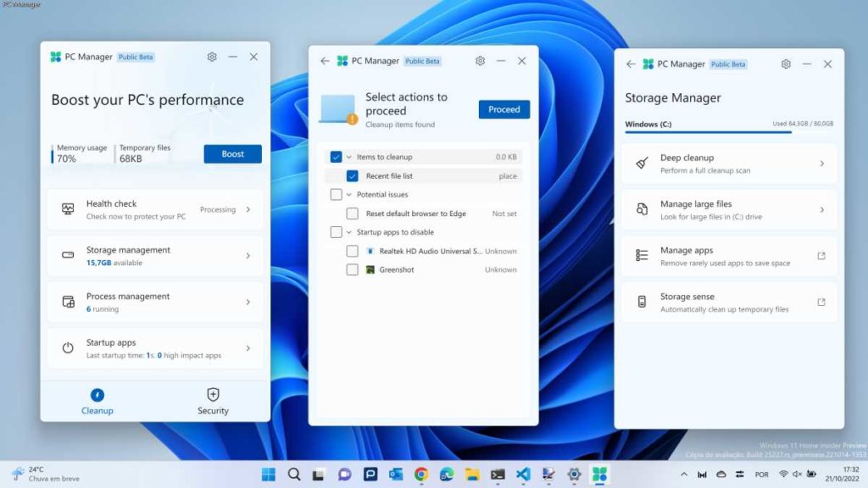This screenshot has width=868, height=488.
Task: Go back in the middle cleanup window
Action: 325,61
